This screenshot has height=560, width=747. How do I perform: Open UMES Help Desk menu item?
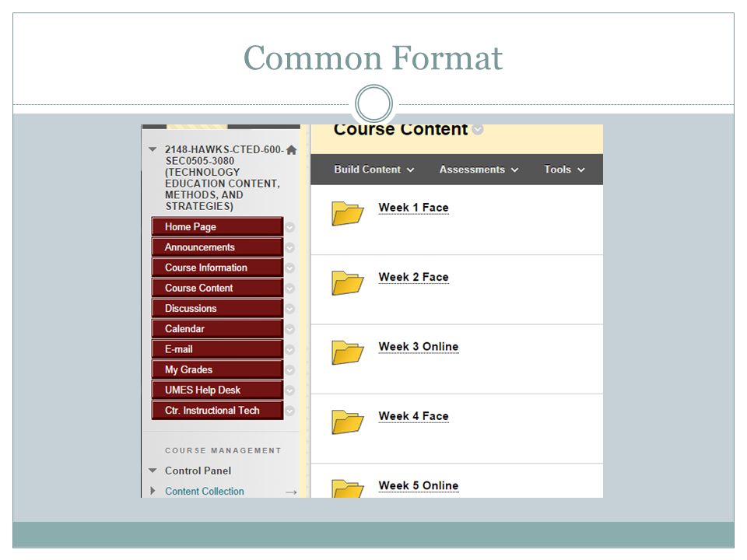click(217, 390)
